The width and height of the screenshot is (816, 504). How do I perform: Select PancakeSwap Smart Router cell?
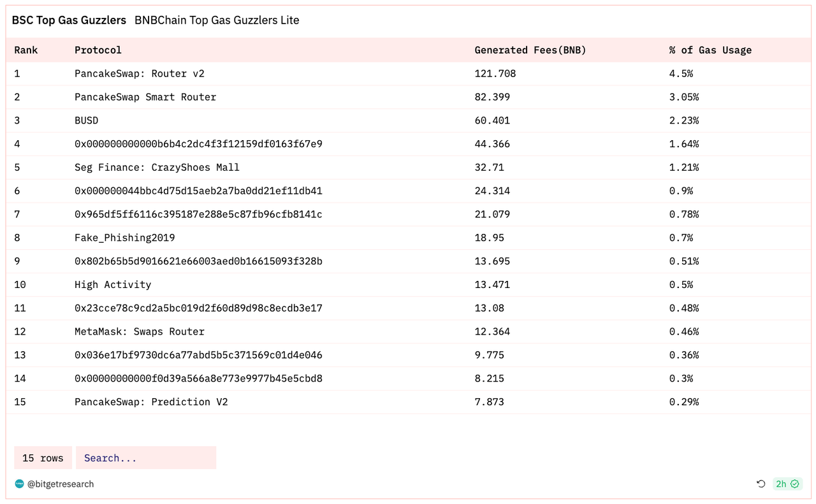click(145, 97)
